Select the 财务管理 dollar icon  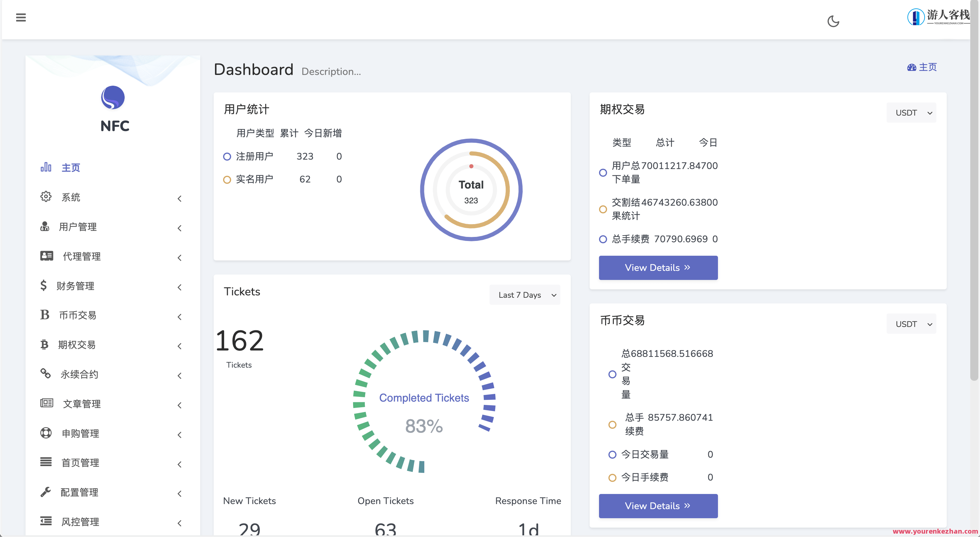tap(44, 285)
